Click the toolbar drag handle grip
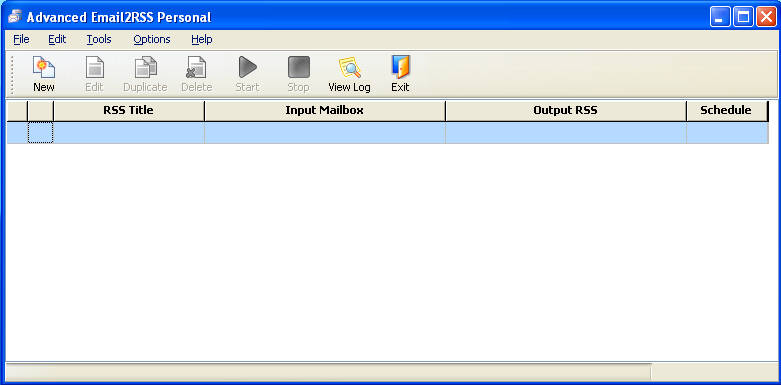The width and height of the screenshot is (781, 385). pyautogui.click(x=12, y=74)
